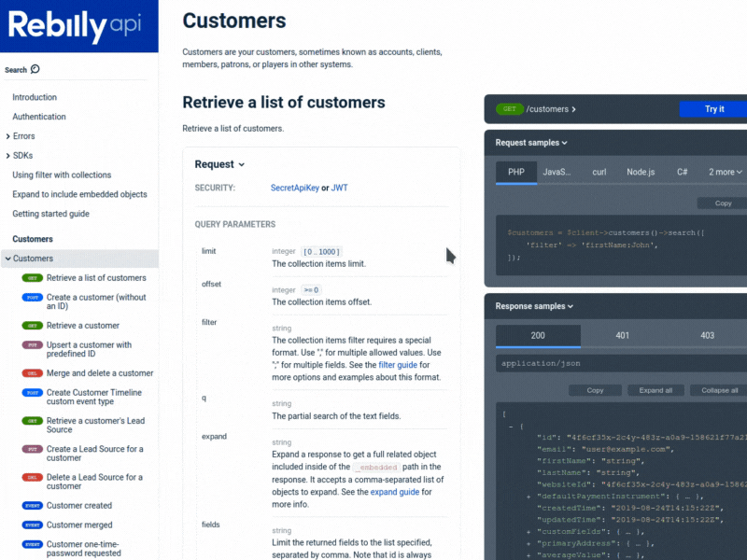This screenshot has height=560, width=747.
Task: Collapse the Request section chevron
Action: pos(242,165)
